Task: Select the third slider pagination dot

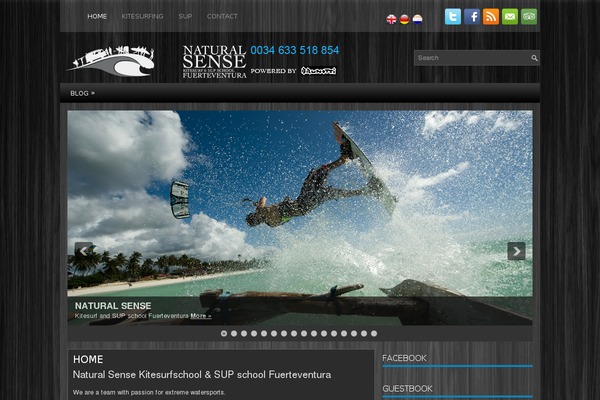Action: click(244, 333)
